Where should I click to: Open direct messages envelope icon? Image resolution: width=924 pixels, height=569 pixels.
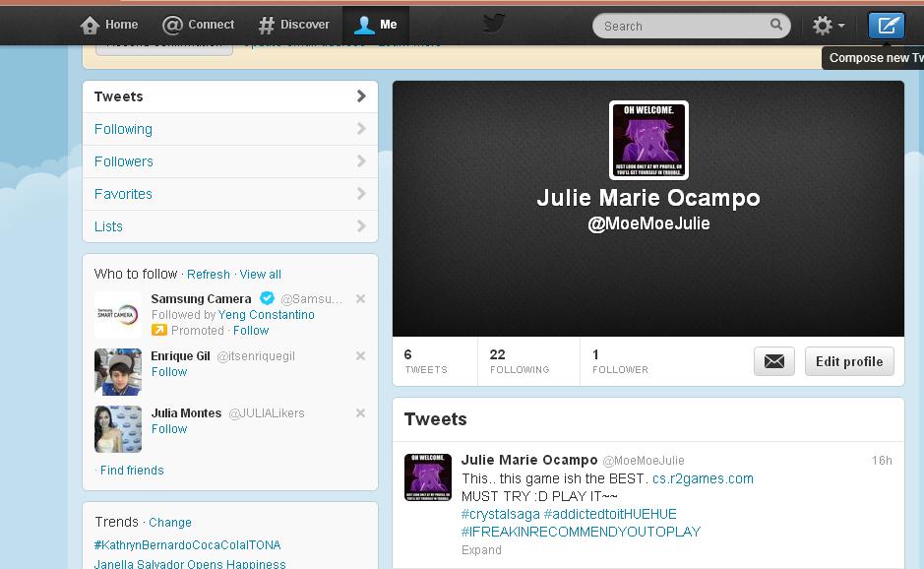[x=774, y=361]
